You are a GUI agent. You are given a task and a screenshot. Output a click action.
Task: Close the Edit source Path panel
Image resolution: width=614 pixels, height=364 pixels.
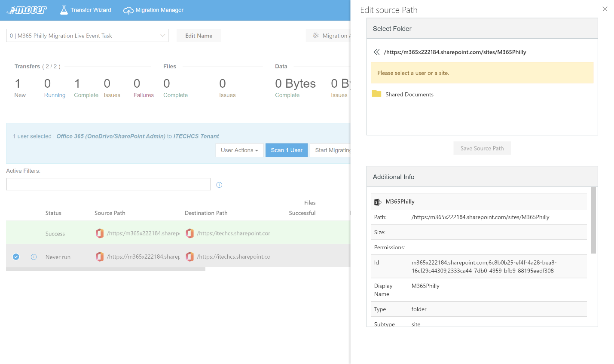pyautogui.click(x=605, y=9)
